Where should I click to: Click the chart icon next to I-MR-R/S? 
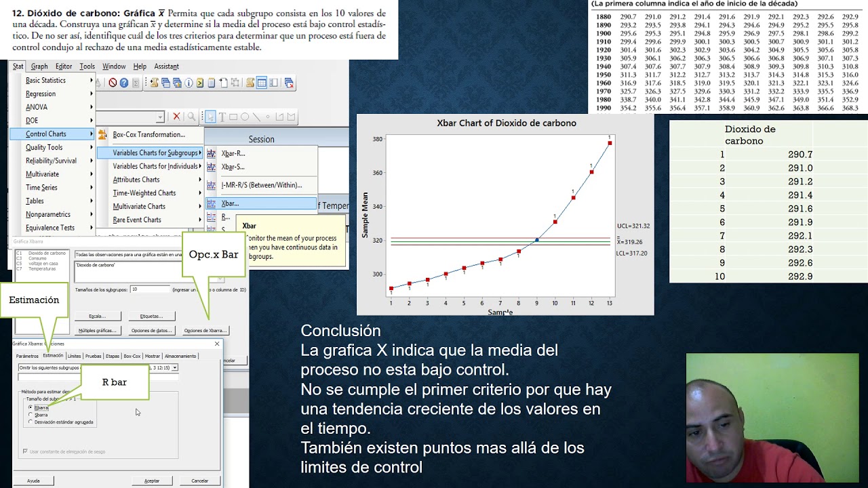tap(211, 185)
